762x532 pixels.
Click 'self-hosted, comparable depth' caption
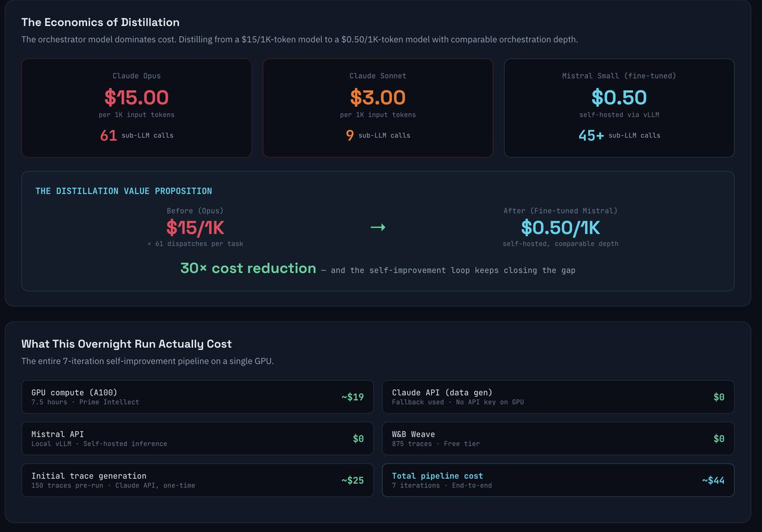pos(560,244)
